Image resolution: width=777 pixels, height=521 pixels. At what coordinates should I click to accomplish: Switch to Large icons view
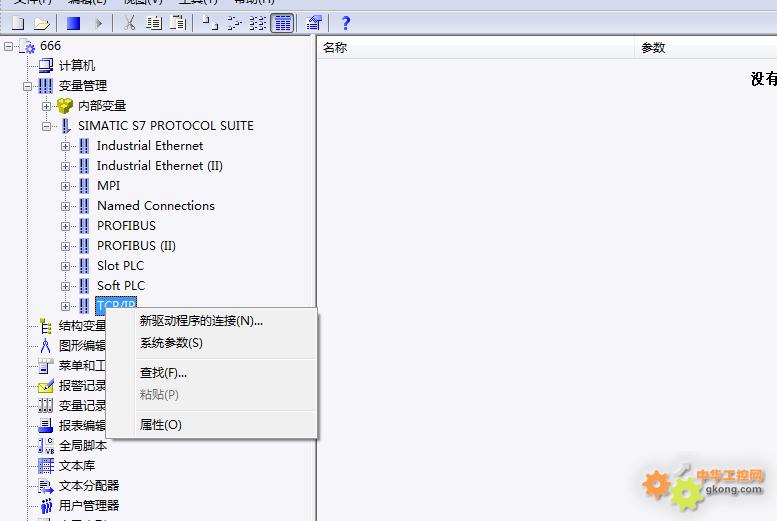[210, 23]
